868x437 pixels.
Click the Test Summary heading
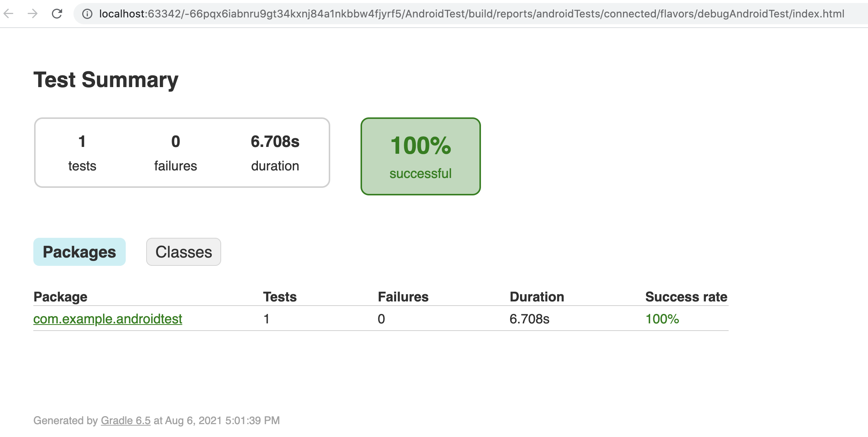106,80
